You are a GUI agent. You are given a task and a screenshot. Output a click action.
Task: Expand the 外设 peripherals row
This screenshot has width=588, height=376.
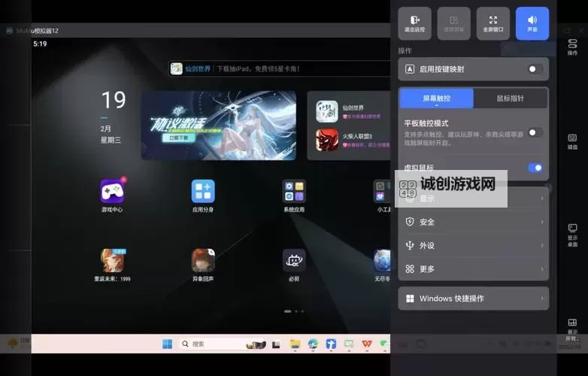[x=473, y=246]
